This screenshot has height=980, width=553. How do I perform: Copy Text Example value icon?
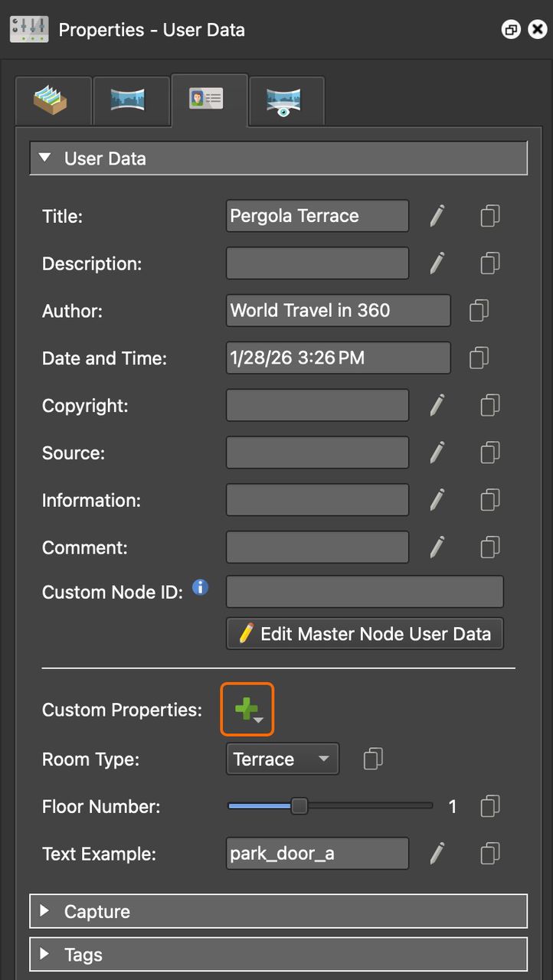490,854
